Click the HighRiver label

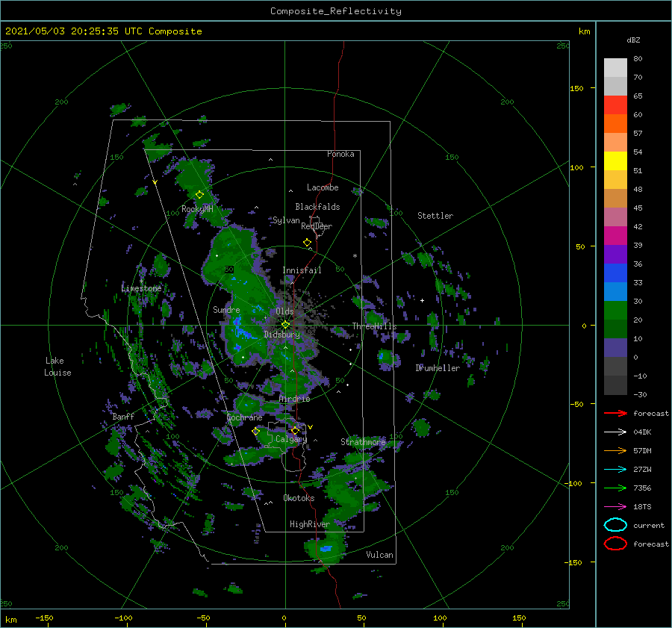coord(309,524)
